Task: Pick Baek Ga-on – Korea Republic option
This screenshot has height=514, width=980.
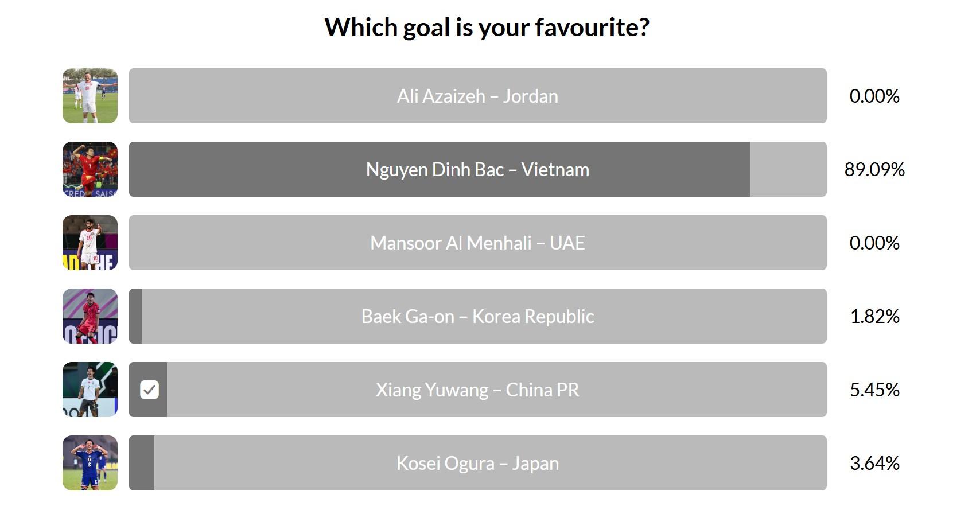Action: (x=477, y=316)
